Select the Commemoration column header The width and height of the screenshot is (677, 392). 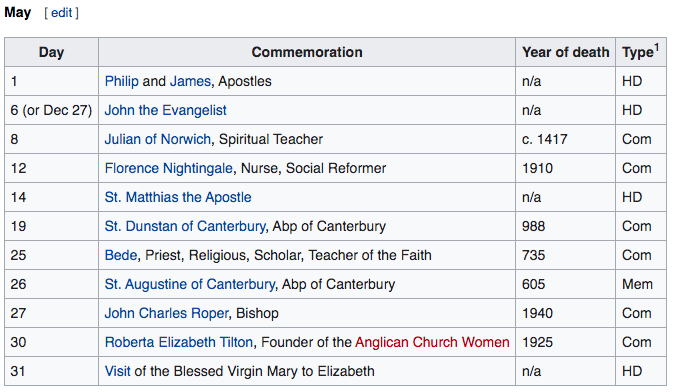pyautogui.click(x=307, y=52)
